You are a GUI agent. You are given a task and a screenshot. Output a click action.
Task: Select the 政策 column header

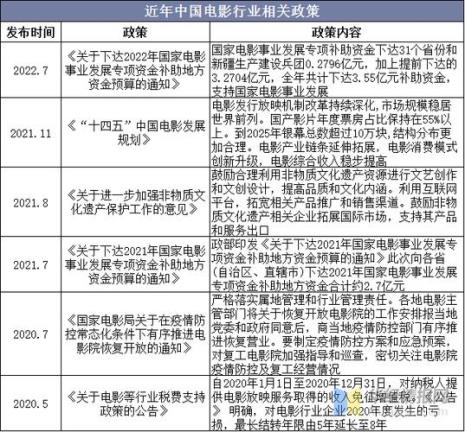(x=135, y=32)
